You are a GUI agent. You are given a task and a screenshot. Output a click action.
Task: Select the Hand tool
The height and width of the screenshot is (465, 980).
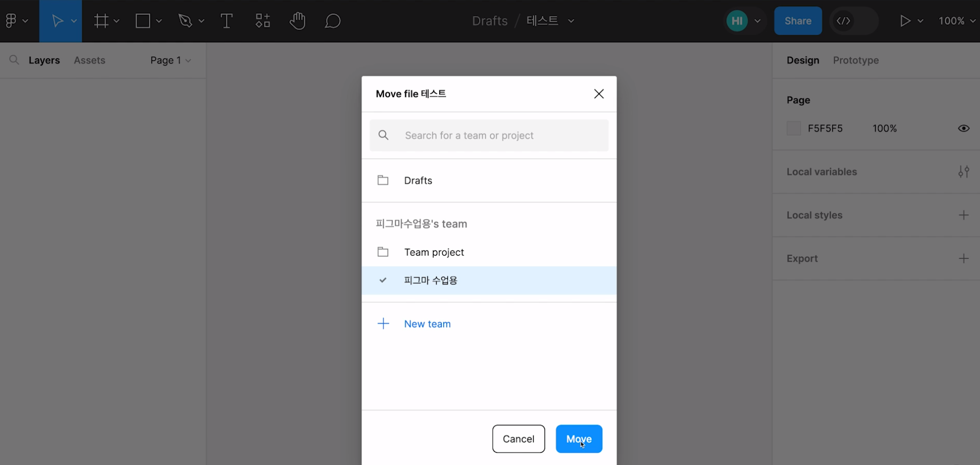[x=298, y=21]
